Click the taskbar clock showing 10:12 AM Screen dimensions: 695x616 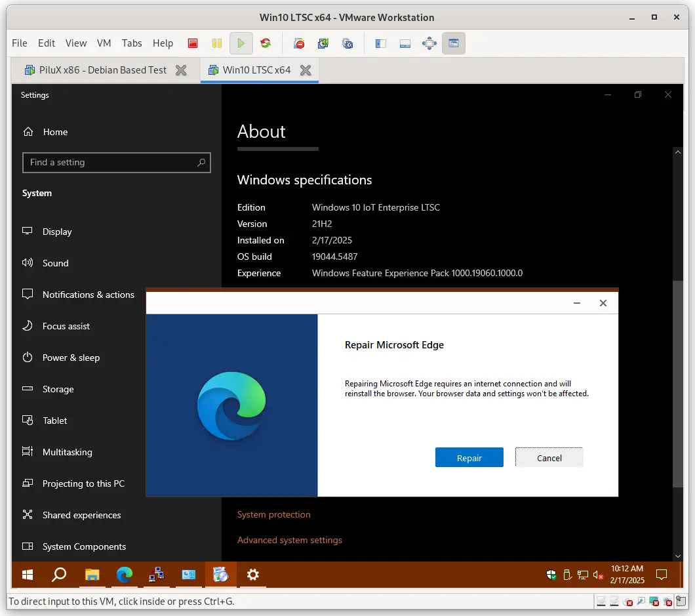coord(627,575)
